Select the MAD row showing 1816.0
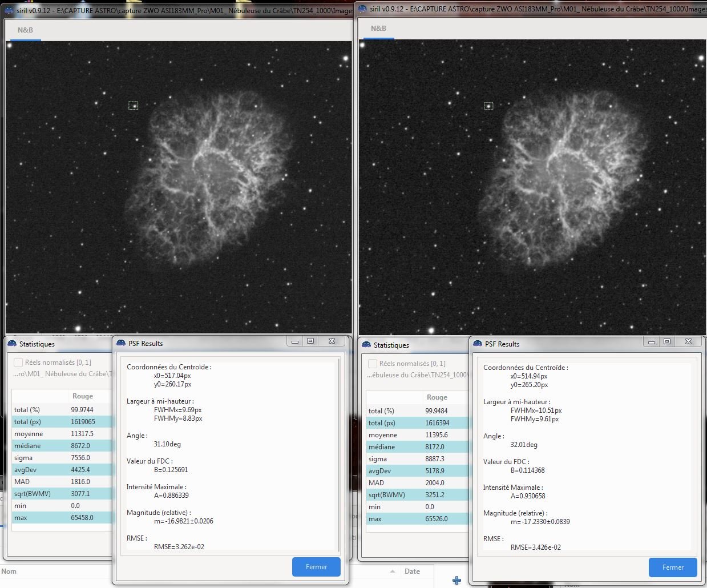Image resolution: width=707 pixels, height=588 pixels. pos(62,481)
